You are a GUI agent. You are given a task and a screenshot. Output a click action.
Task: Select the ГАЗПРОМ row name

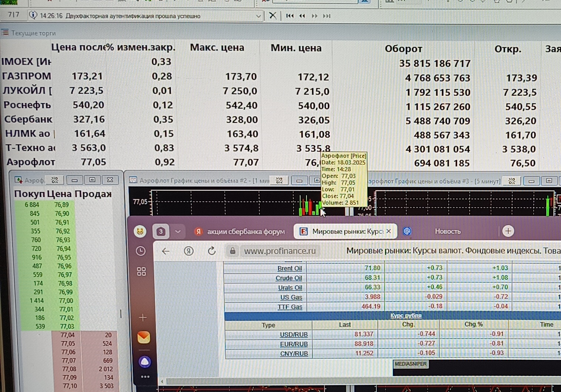pyautogui.click(x=27, y=76)
